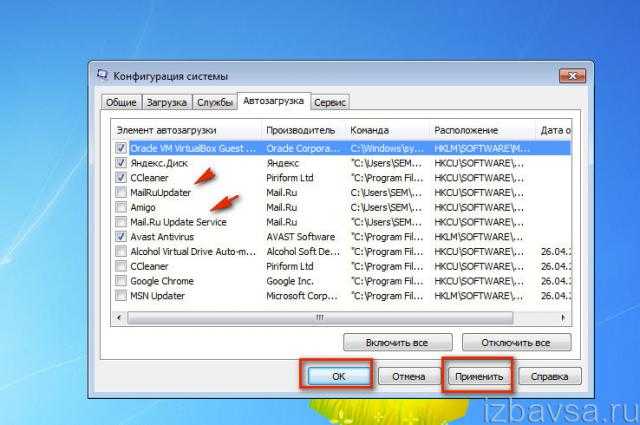Click the Дата column header
Screen dimensions: 640x425
coord(553,130)
